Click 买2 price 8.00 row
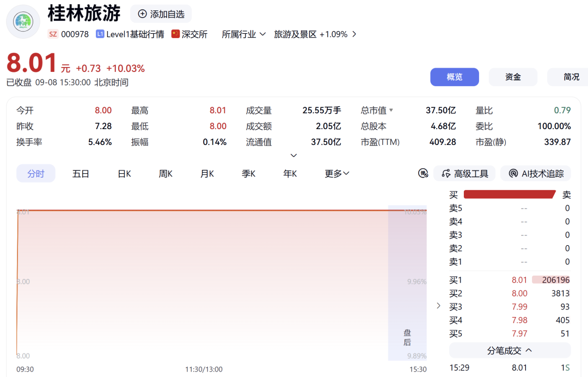Viewport: 588px width, 377px height. [x=510, y=293]
